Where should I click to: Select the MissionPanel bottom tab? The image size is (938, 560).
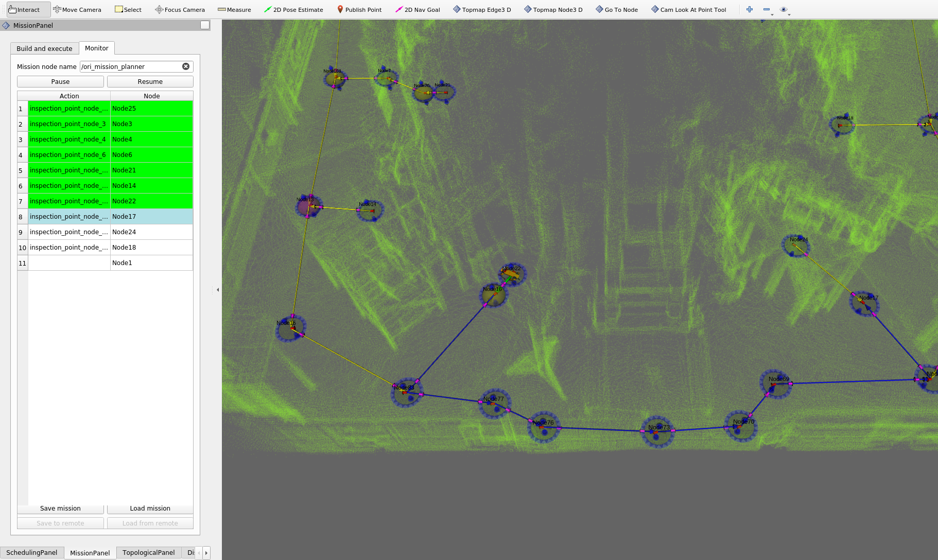[90, 553]
